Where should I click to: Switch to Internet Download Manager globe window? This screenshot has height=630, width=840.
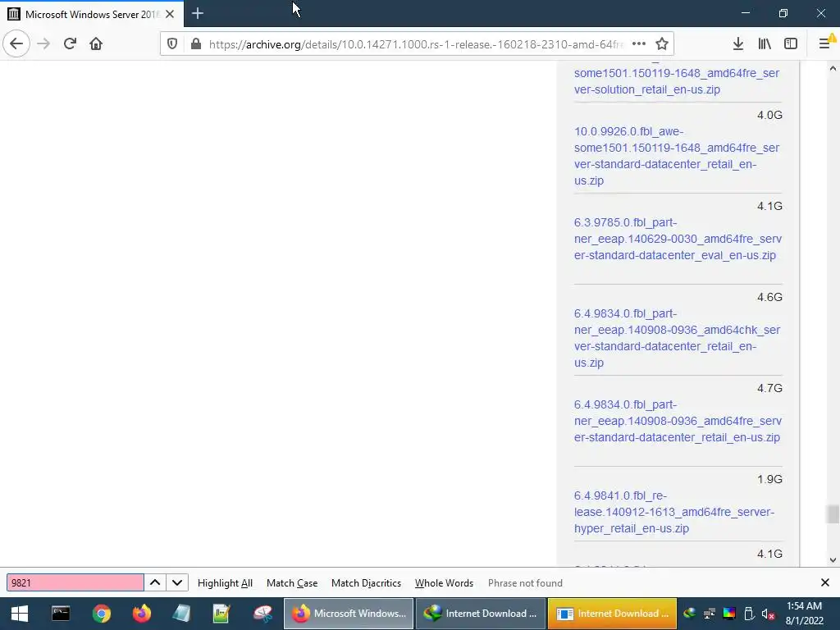click(480, 614)
